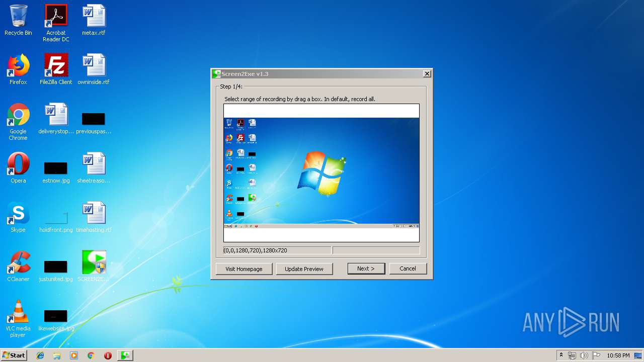Open Internet Explorer from taskbar

[40, 355]
